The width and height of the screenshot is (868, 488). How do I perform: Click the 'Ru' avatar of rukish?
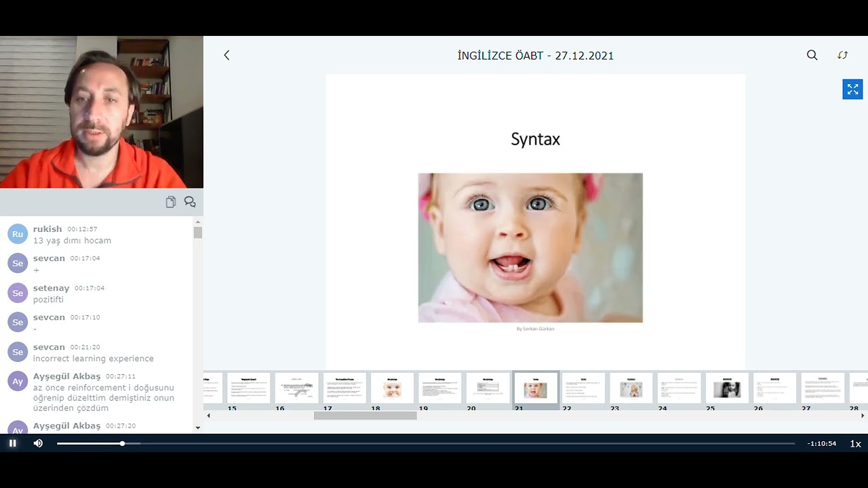(18, 234)
